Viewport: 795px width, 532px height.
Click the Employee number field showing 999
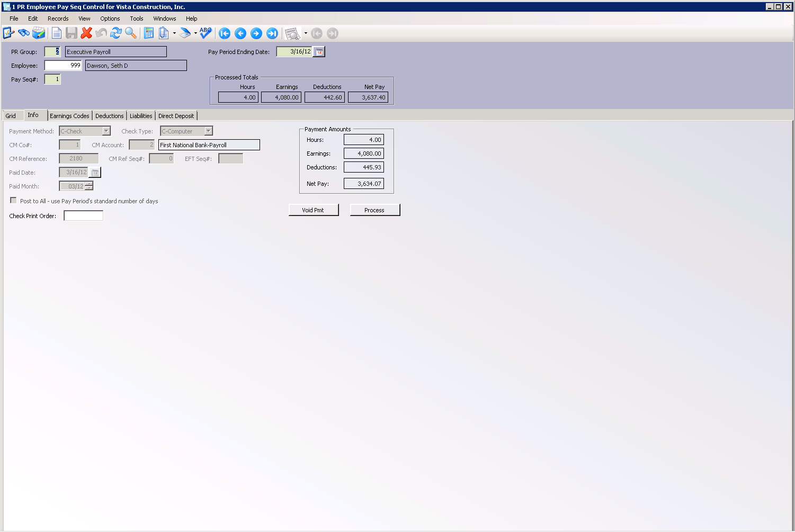pos(63,66)
